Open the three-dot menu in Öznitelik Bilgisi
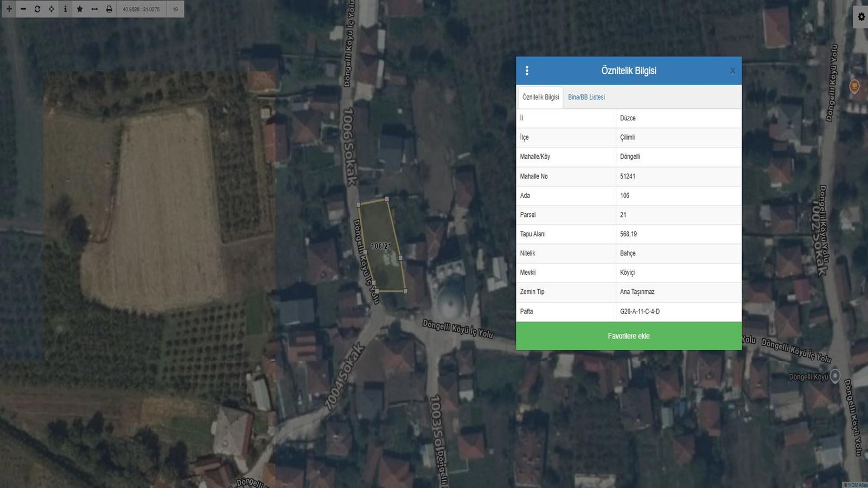Viewport: 868px width, 488px height. [527, 70]
